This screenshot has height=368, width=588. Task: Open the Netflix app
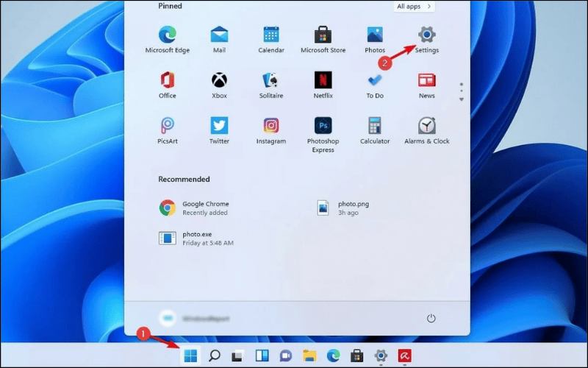323,80
